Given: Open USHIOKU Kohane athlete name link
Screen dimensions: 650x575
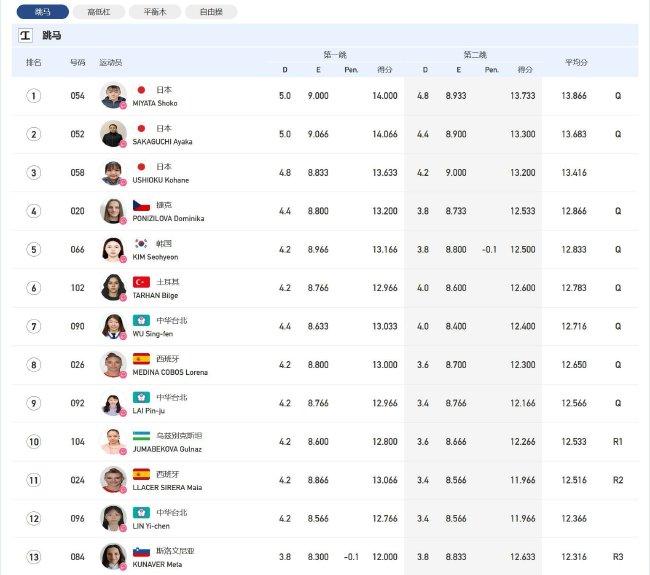Looking at the screenshot, I should tap(161, 180).
